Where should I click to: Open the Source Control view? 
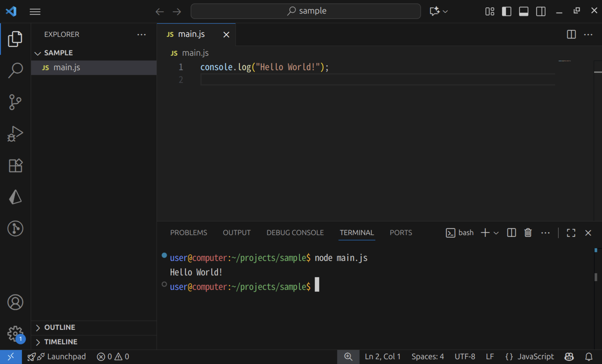tap(15, 102)
